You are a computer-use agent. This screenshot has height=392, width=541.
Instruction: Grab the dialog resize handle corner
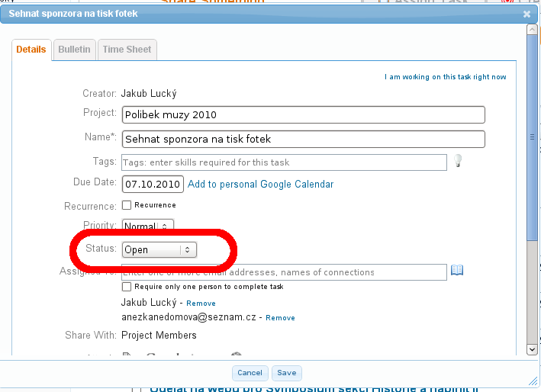[533, 380]
